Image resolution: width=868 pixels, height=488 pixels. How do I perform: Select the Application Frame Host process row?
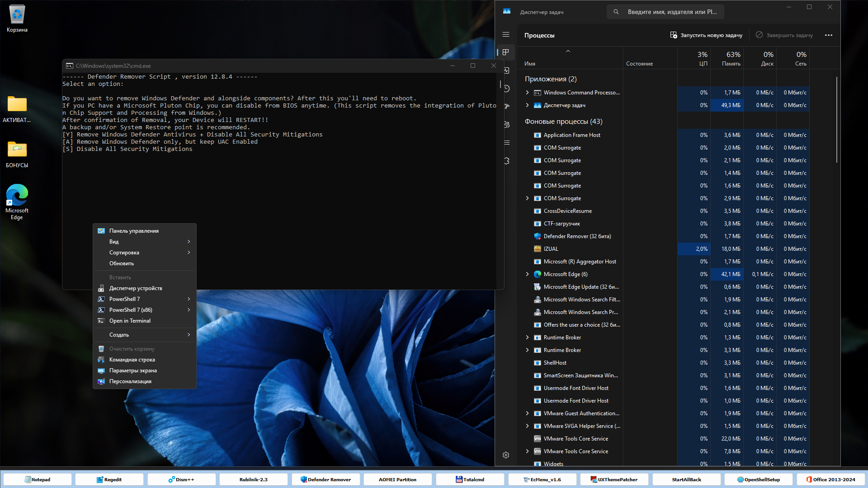point(664,135)
